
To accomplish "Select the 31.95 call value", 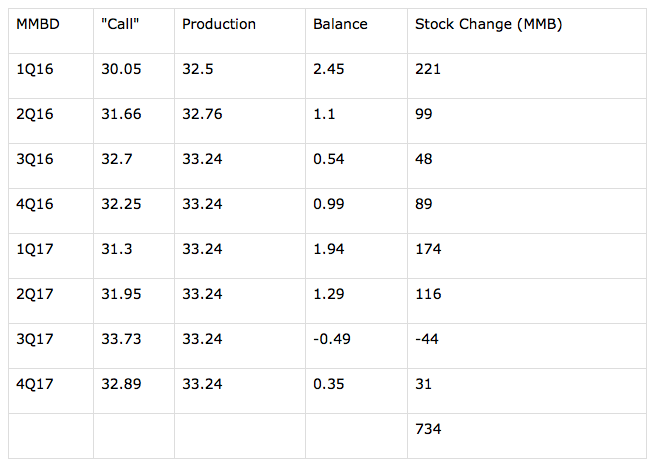I will [x=121, y=294].
